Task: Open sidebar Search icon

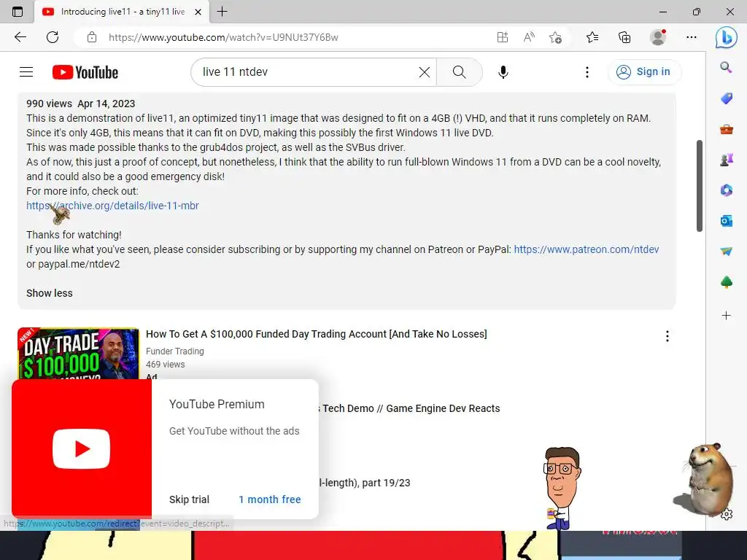Action: click(726, 67)
